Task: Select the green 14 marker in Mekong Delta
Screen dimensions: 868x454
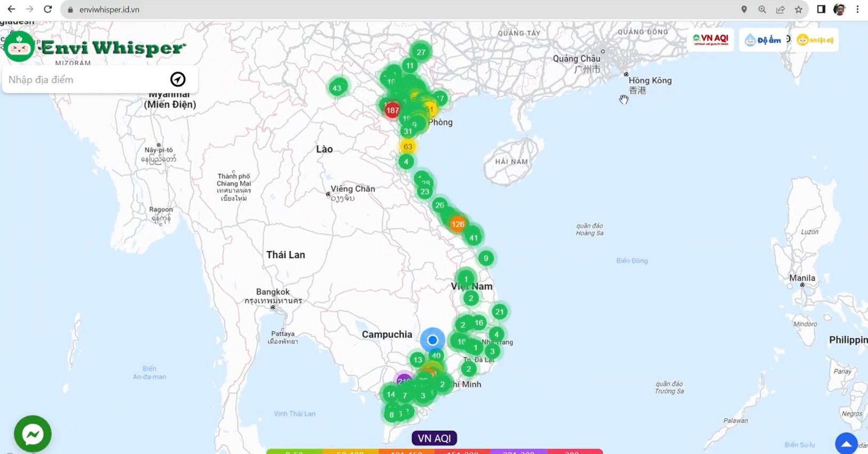Action: (391, 394)
